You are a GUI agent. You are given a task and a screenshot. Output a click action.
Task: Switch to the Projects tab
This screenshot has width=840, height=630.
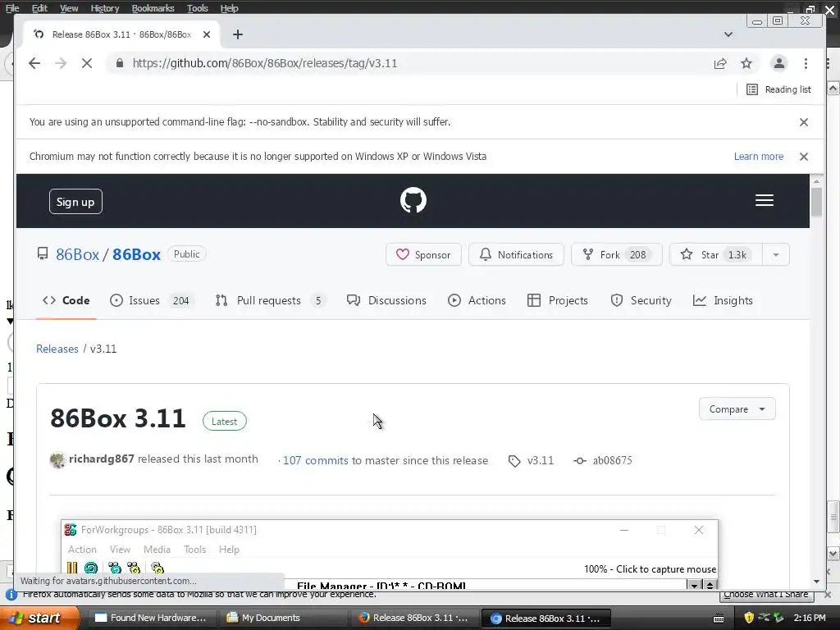[558, 300]
